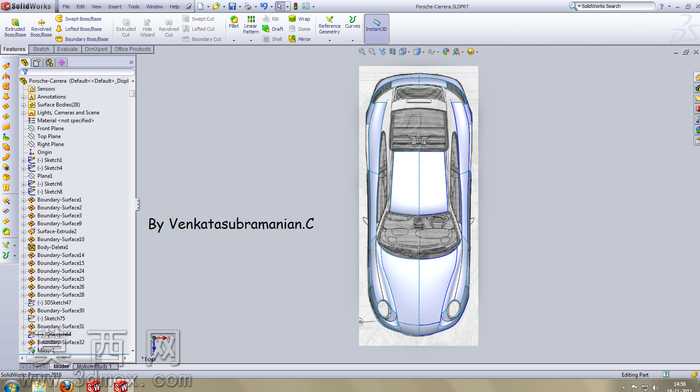The image size is (700, 392).
Task: Open the Insert menu
Action: click(114, 6)
